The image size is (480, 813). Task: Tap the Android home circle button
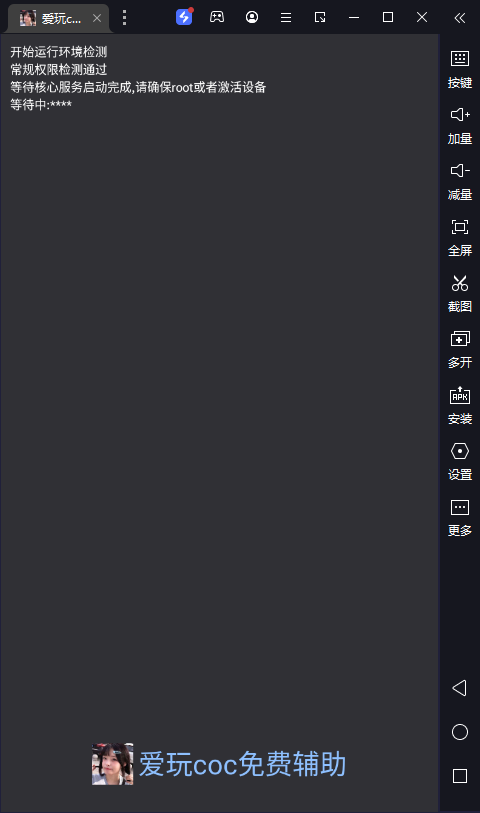tap(460, 732)
